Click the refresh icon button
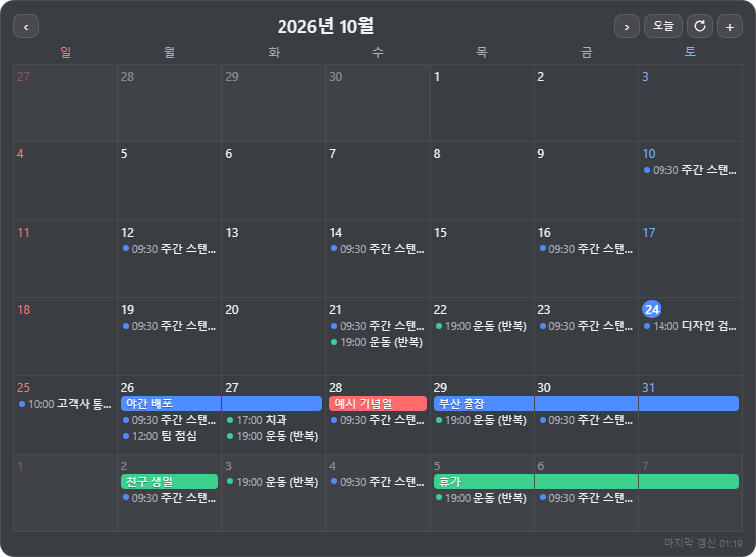Screen dimensions: 756x557 click(700, 27)
